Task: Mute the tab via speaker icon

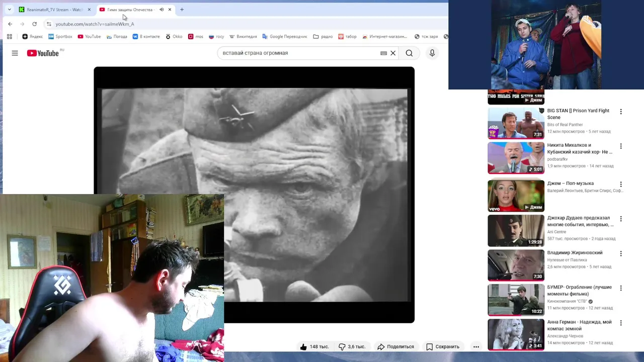Action: [162, 10]
